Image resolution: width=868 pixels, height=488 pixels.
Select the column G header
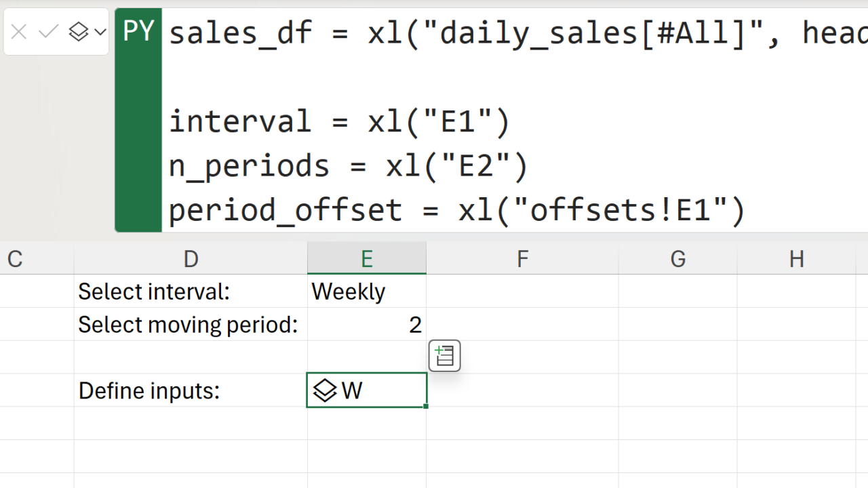coord(677,259)
